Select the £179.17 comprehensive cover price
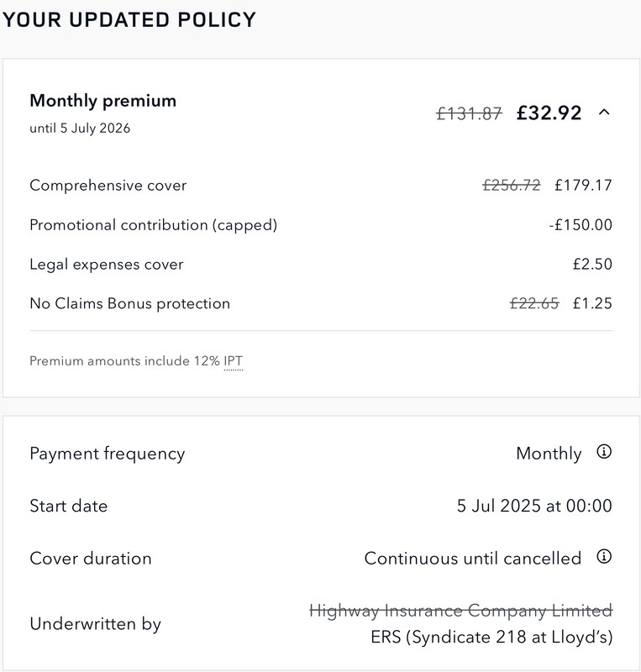 (583, 185)
